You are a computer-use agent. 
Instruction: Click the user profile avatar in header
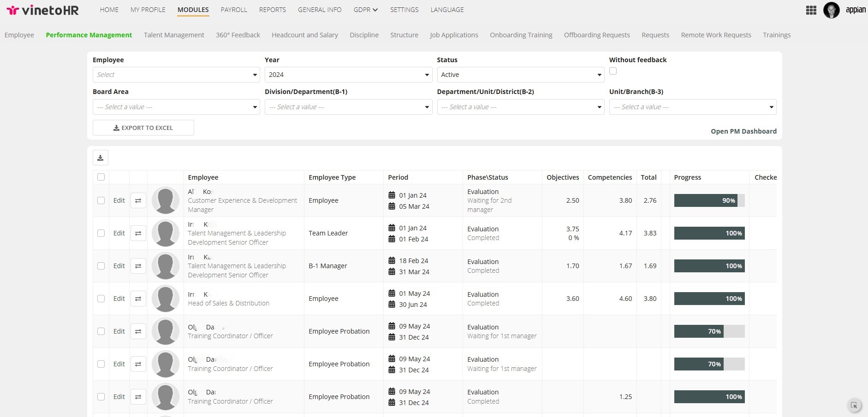tap(832, 10)
